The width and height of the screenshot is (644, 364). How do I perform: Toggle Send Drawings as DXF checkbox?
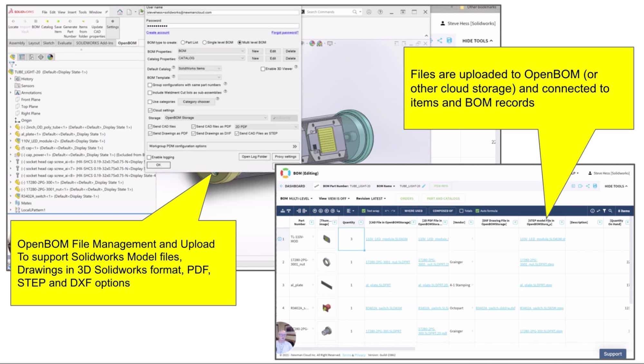coord(194,133)
